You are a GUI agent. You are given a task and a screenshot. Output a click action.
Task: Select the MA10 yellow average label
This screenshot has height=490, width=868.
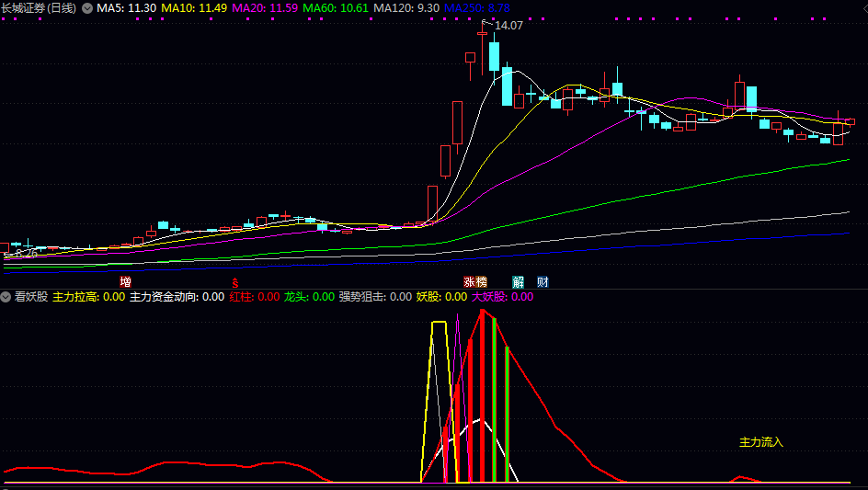click(194, 8)
